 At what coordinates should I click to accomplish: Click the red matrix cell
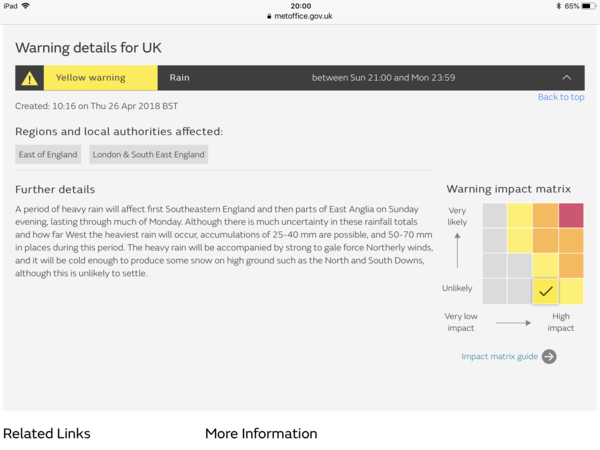[x=571, y=215]
